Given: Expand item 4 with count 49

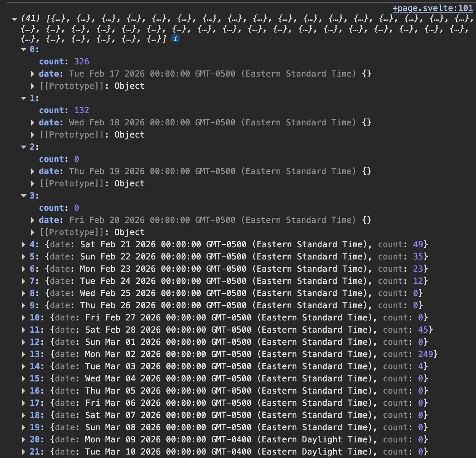Looking at the screenshot, I should (24, 245).
